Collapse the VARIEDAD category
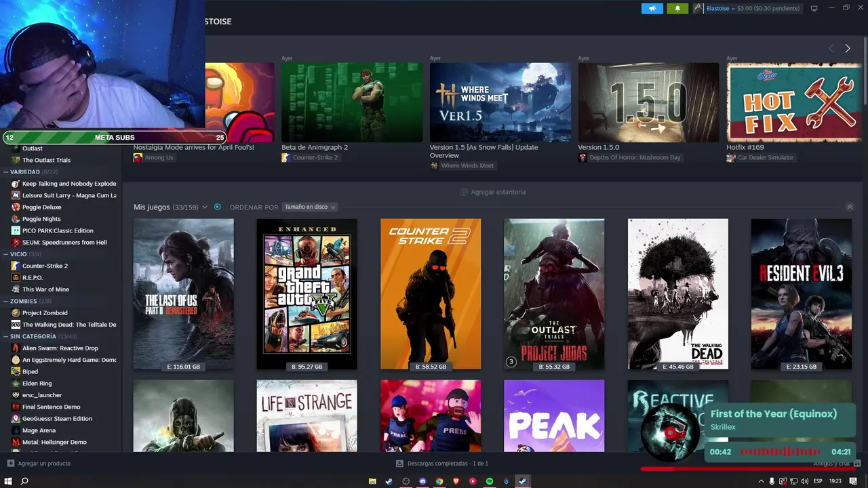 pos(6,172)
